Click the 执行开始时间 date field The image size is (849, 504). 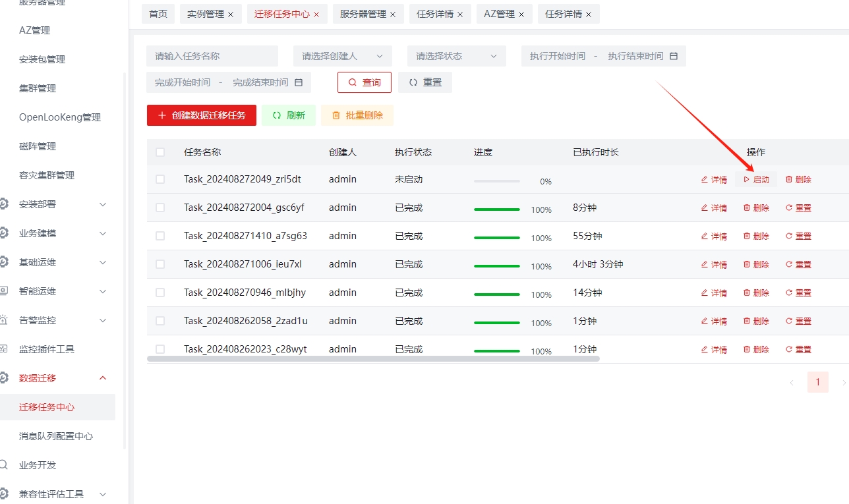pyautogui.click(x=558, y=56)
